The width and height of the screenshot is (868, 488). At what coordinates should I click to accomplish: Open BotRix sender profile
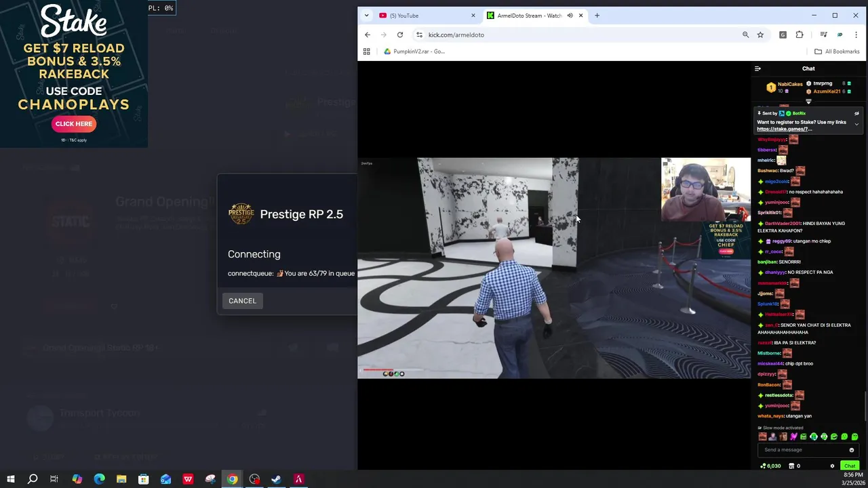point(799,114)
